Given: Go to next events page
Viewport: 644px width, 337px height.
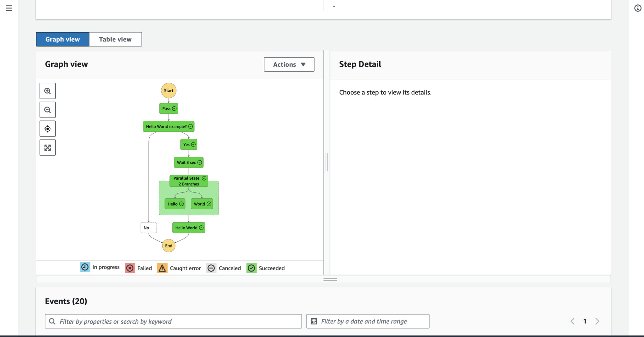Looking at the screenshot, I should [597, 321].
